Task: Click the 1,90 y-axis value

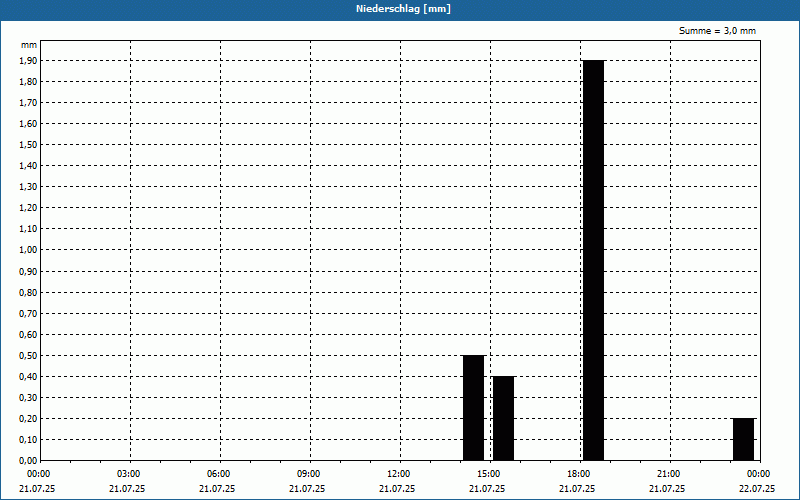Action: 28,61
